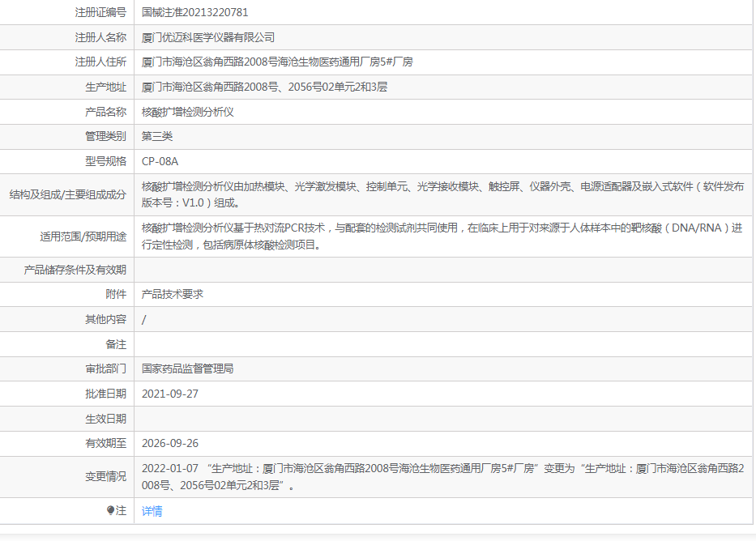Click the 生效日期 label
The height and width of the screenshot is (541, 756).
pyautogui.click(x=106, y=420)
